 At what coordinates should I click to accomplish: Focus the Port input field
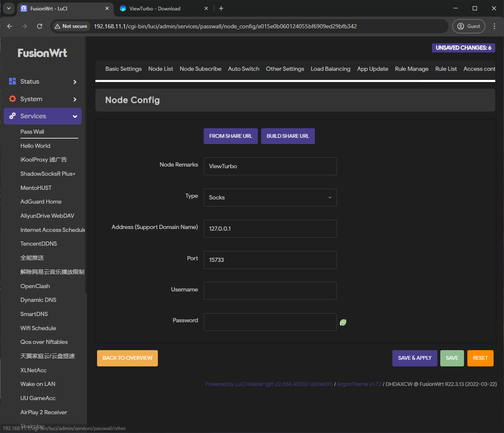click(x=270, y=260)
